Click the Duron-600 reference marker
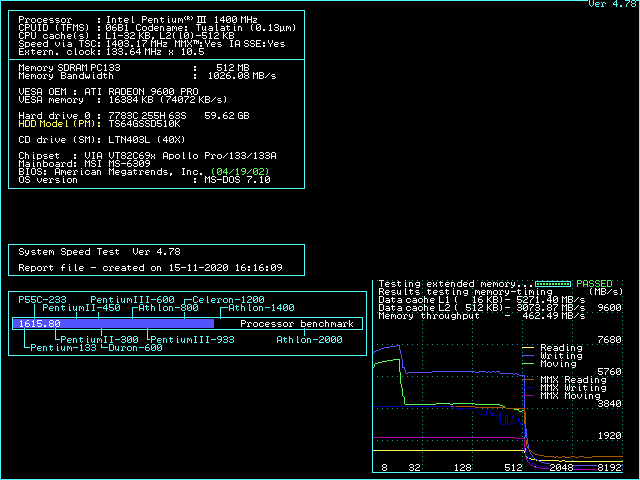Viewport: 640px width, 480px height. coord(134,348)
